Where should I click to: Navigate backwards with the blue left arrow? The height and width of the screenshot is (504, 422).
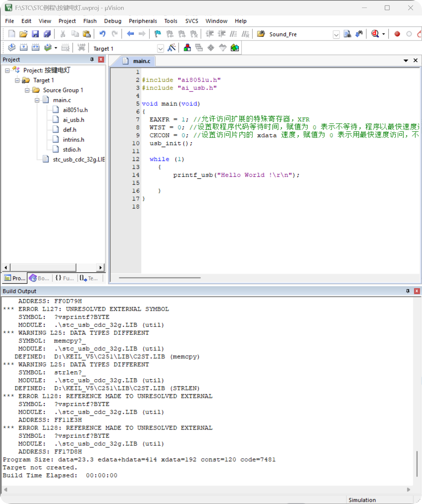click(130, 34)
